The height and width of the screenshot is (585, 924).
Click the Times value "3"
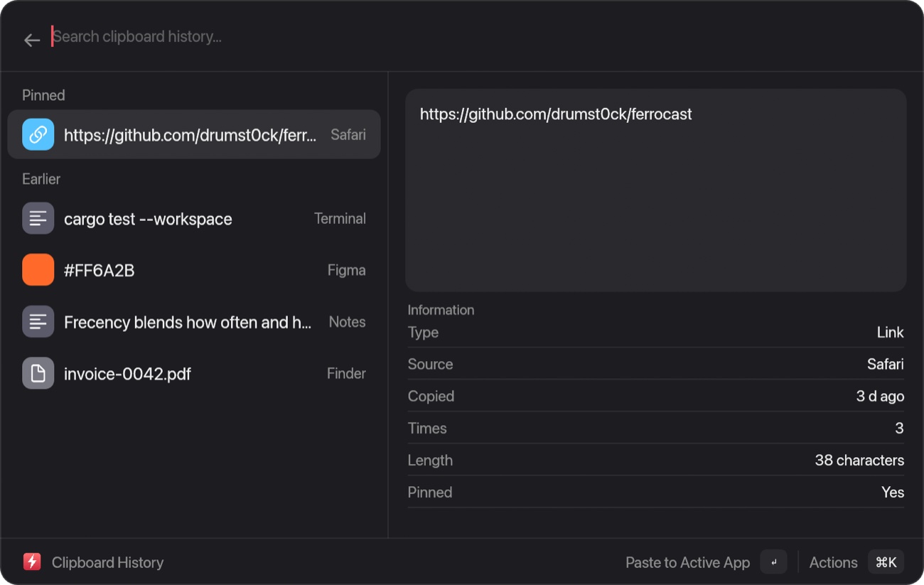899,429
